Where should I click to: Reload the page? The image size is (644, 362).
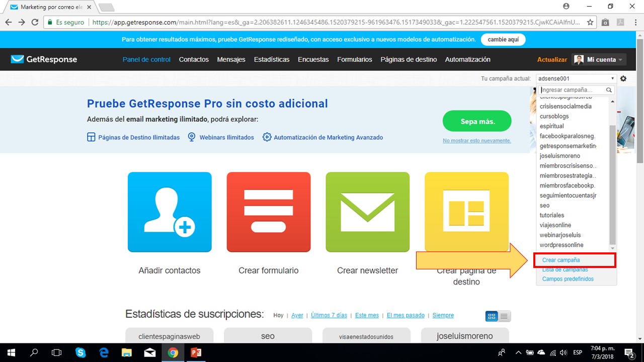point(35,22)
